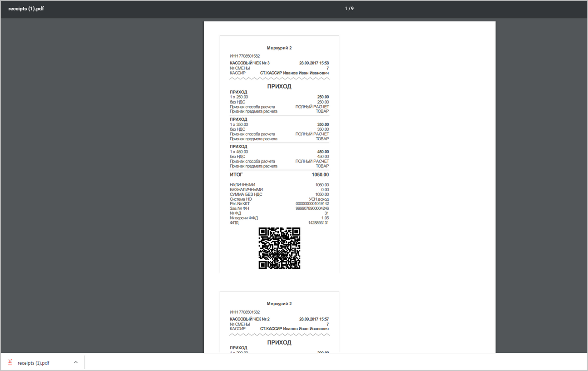588x371 pixels.
Task: Click the НАЛИЧНЫМИ payment line label
Action: (x=242, y=185)
